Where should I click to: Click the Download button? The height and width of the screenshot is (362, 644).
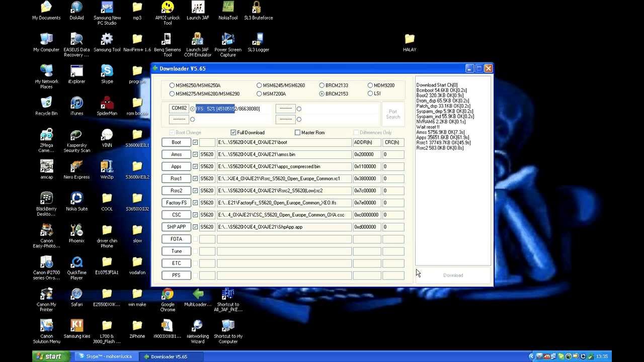453,276
